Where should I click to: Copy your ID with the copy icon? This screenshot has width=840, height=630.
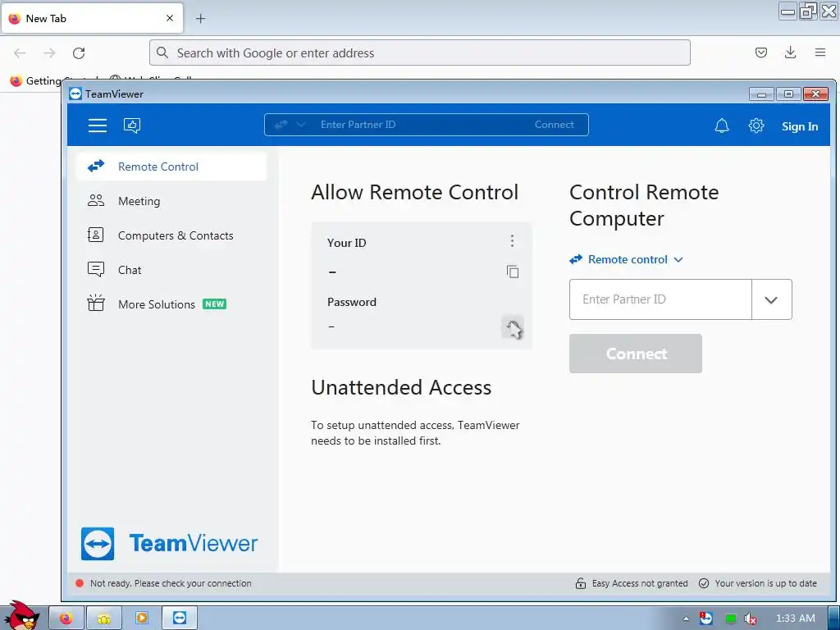tap(513, 272)
